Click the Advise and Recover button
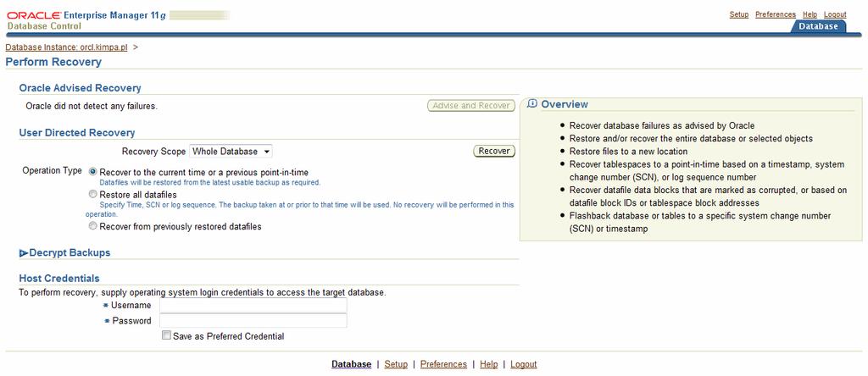 point(471,106)
